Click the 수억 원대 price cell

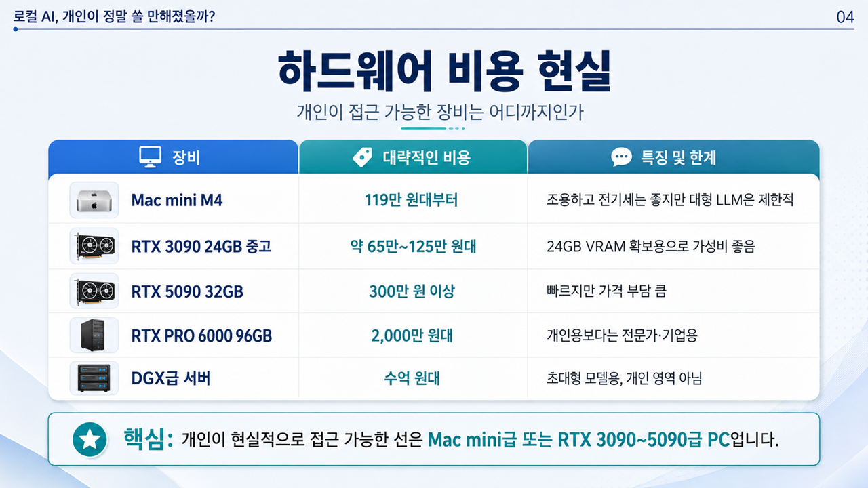click(412, 378)
